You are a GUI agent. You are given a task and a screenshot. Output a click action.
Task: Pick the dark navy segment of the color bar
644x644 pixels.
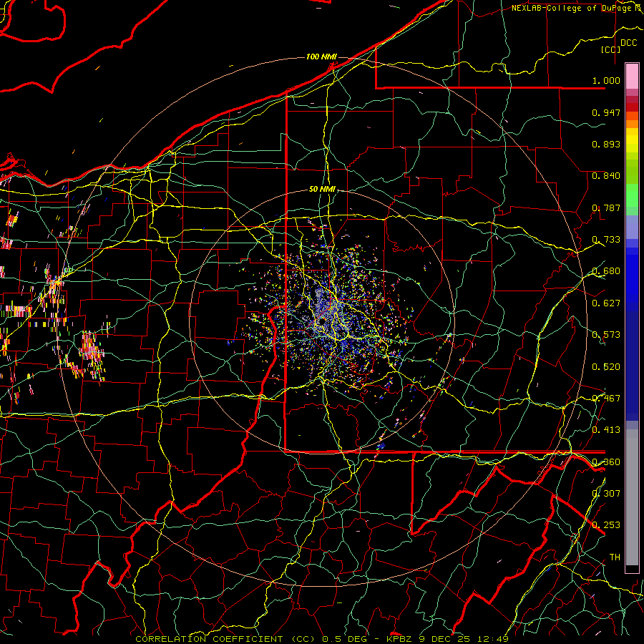coord(632,366)
